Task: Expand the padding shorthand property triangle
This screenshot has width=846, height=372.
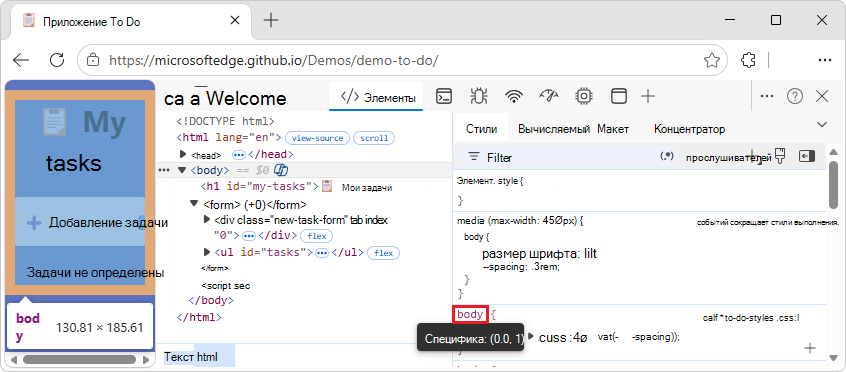Action: pyautogui.click(x=531, y=336)
